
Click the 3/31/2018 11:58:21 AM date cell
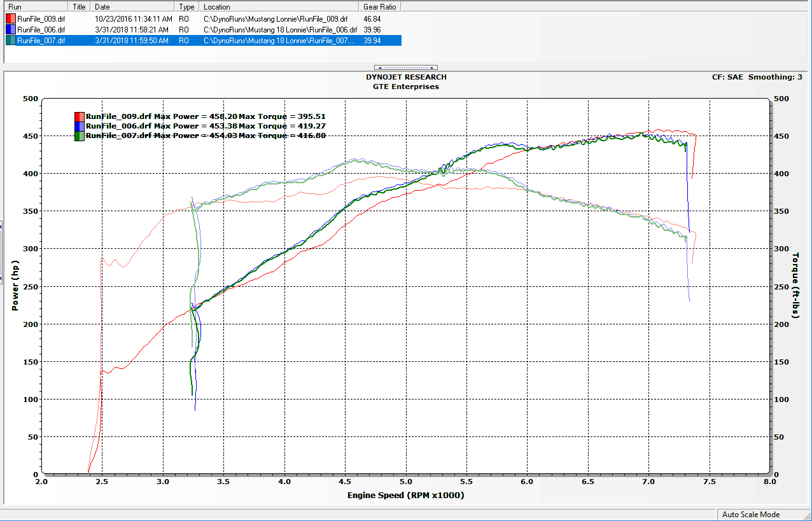click(x=131, y=30)
